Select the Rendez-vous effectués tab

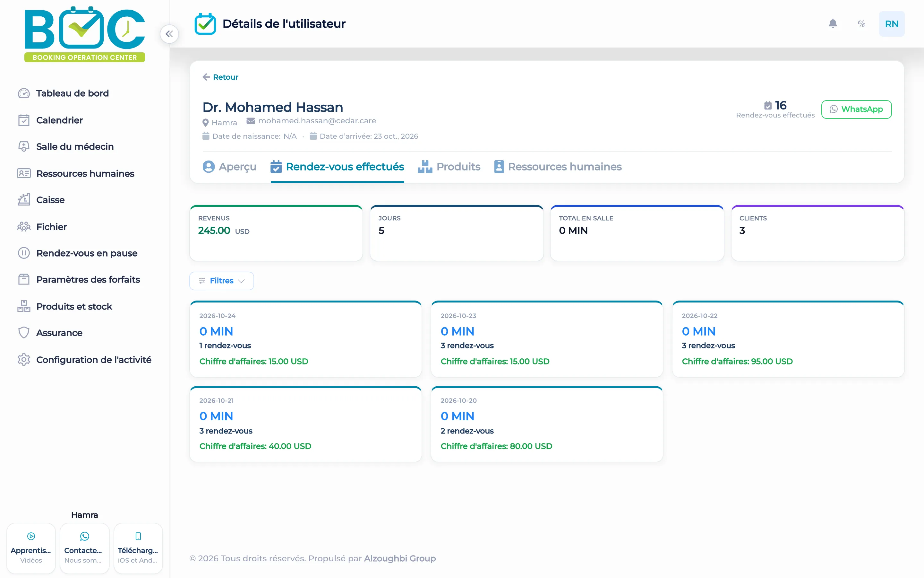tap(337, 167)
